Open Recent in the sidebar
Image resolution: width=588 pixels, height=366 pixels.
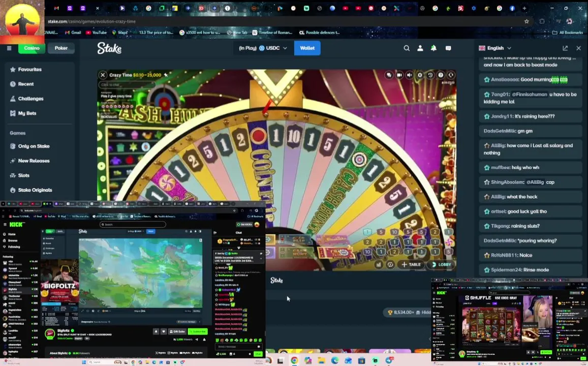(x=22, y=84)
